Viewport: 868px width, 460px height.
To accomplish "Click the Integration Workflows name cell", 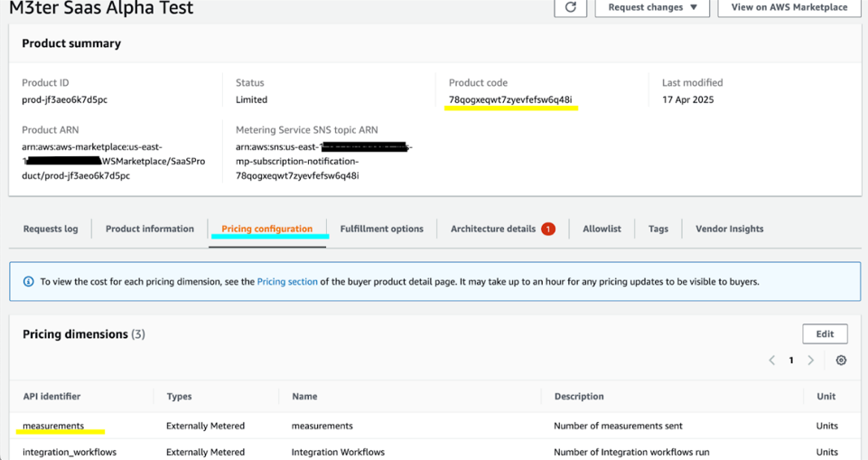I will tap(338, 452).
